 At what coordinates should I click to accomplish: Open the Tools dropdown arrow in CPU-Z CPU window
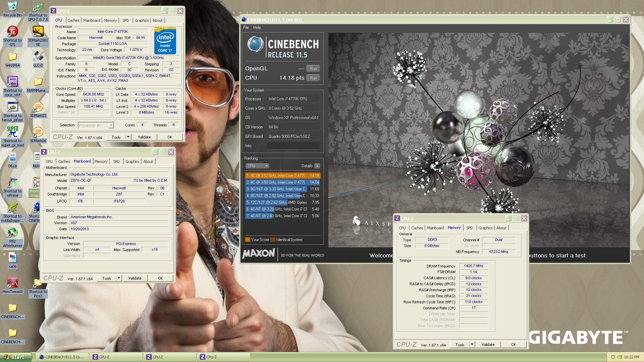128,137
